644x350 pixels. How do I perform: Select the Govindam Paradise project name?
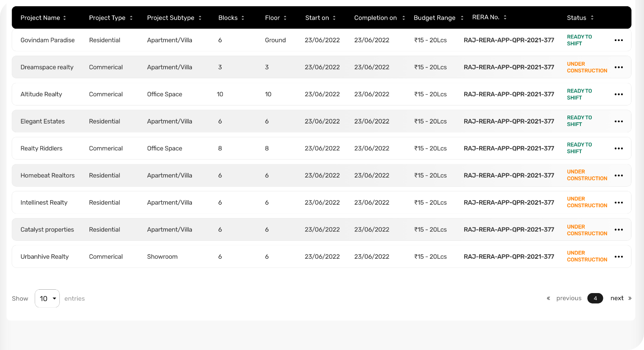pyautogui.click(x=48, y=40)
